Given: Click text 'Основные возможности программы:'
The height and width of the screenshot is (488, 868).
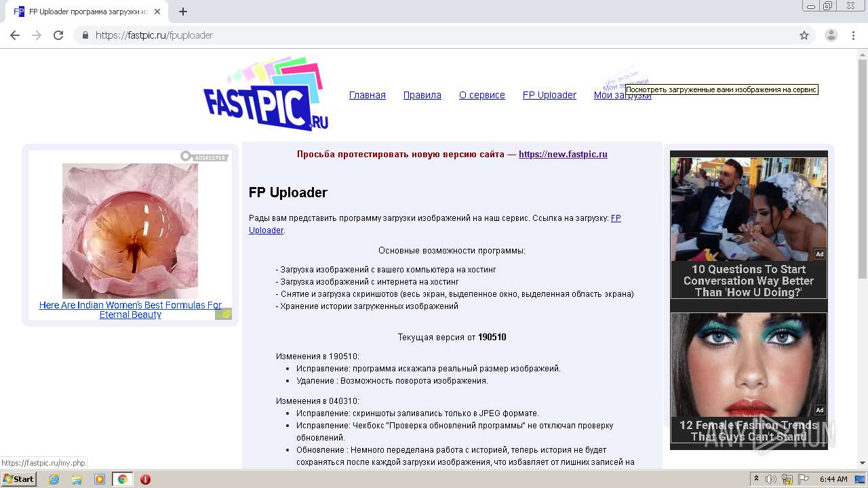Looking at the screenshot, I should click(x=452, y=251).
